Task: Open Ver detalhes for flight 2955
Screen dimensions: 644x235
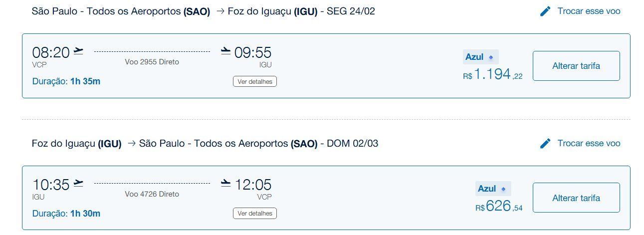Action: (x=254, y=81)
